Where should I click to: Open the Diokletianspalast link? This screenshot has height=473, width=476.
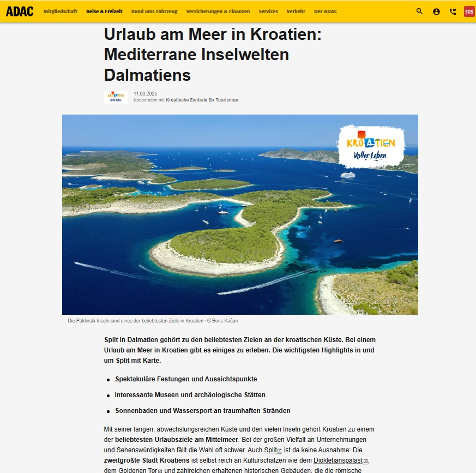[338, 461]
